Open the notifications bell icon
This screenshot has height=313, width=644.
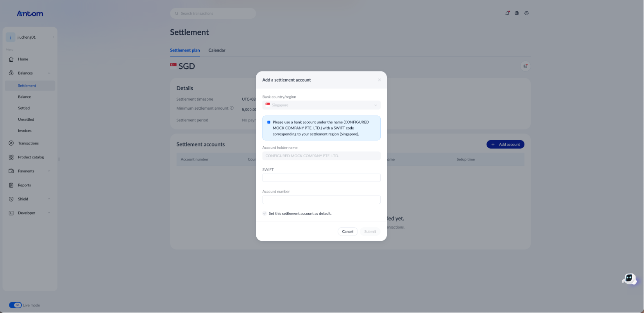(x=507, y=13)
